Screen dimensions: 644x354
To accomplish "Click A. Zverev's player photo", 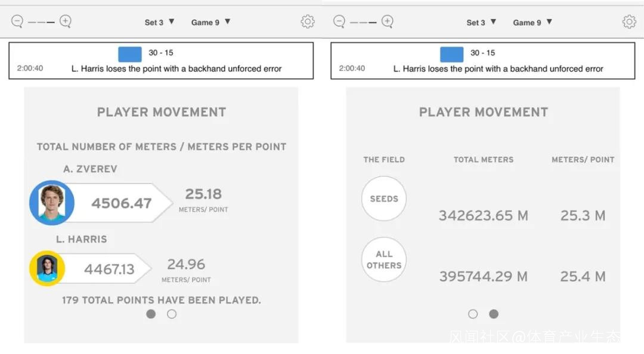I will pyautogui.click(x=52, y=203).
